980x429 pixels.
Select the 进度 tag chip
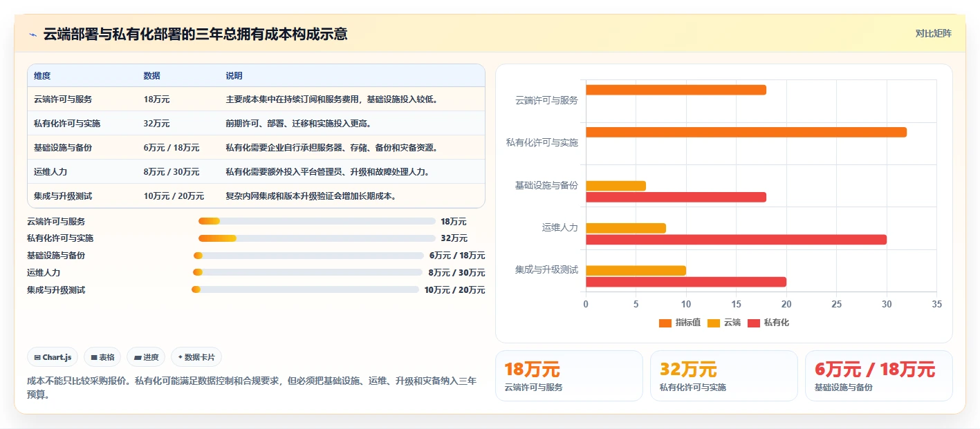(146, 357)
